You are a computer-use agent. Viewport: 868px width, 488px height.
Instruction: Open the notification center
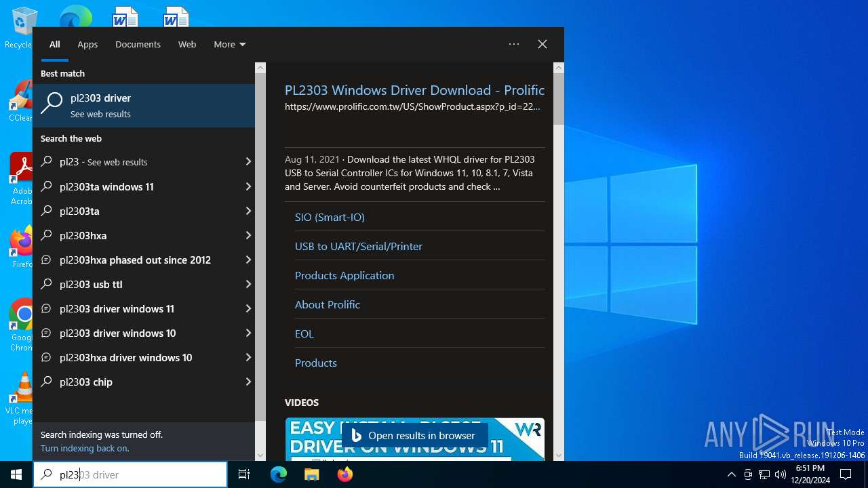pyautogui.click(x=846, y=474)
